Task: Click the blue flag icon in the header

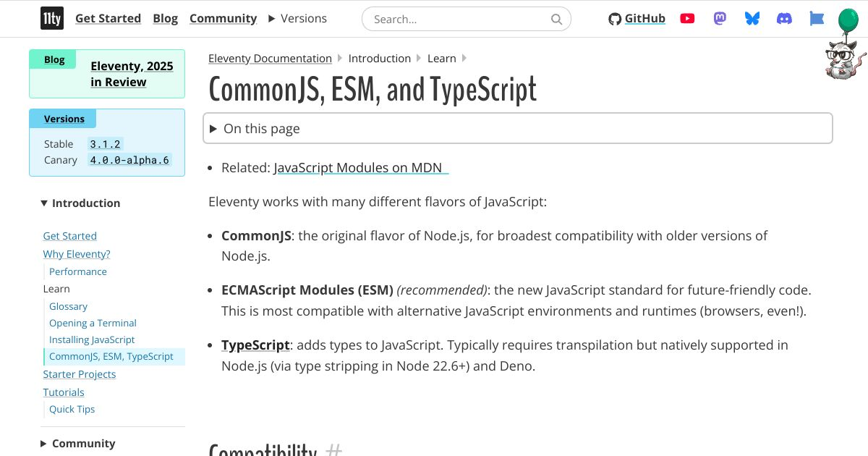Action: (x=817, y=18)
